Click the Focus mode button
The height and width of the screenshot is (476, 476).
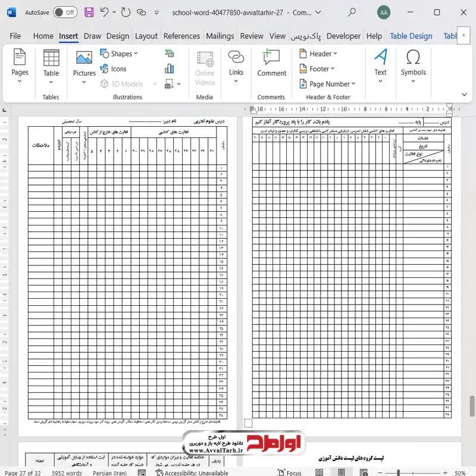pyautogui.click(x=290, y=472)
